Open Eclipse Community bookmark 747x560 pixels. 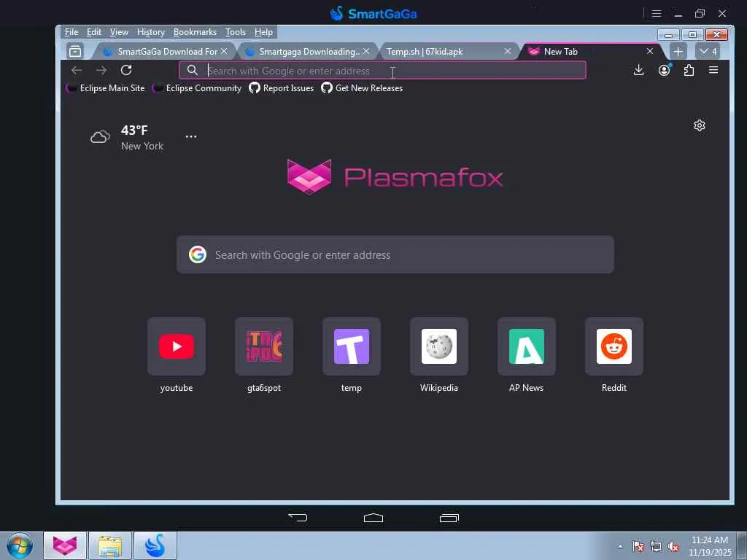197,88
